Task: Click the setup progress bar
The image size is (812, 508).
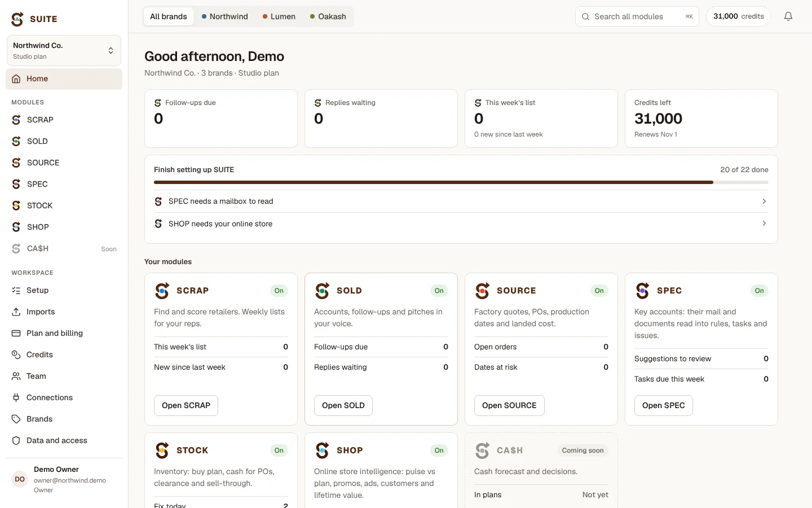Action: coord(461,182)
